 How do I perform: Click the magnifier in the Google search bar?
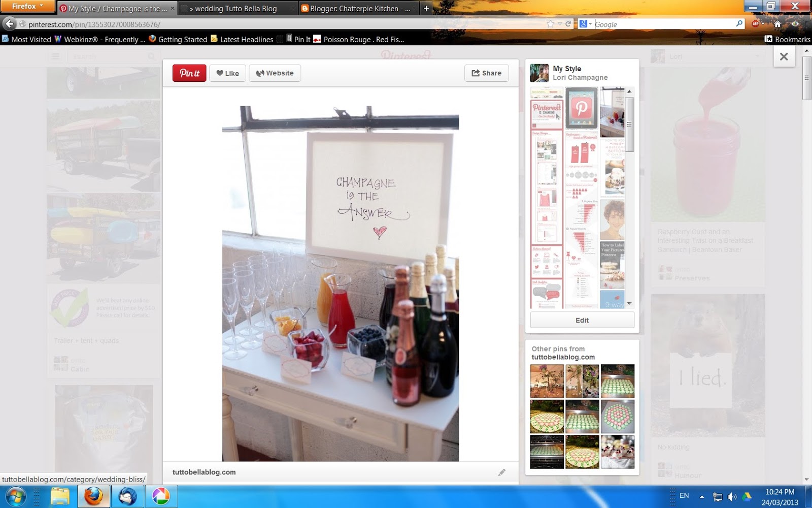coord(740,23)
